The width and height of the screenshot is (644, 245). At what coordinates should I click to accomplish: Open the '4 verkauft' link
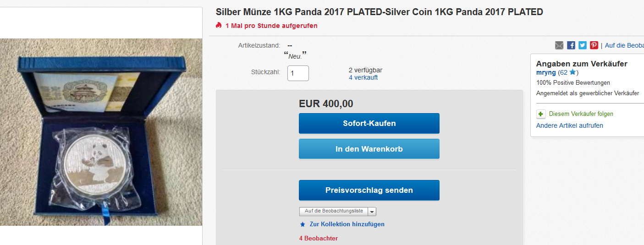tap(363, 77)
